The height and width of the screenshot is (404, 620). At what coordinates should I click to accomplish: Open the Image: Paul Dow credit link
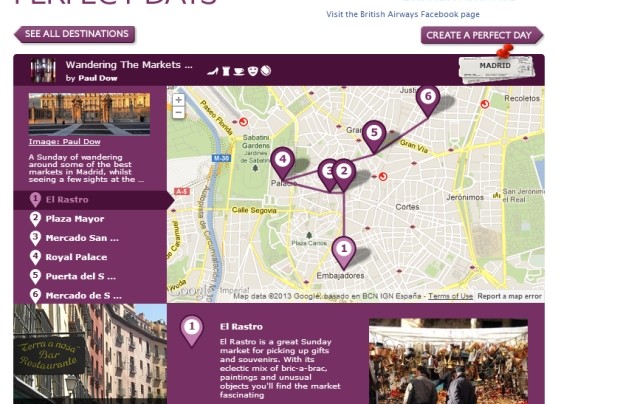tap(64, 142)
